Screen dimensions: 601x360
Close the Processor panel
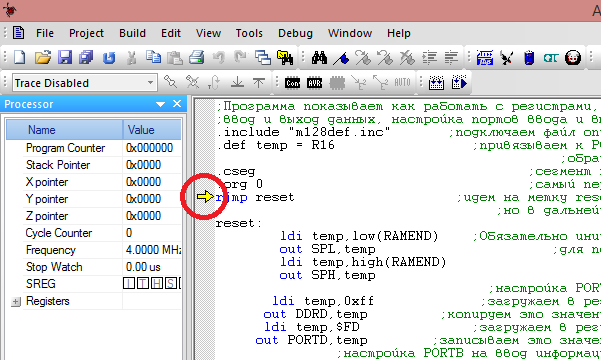pyautogui.click(x=177, y=104)
